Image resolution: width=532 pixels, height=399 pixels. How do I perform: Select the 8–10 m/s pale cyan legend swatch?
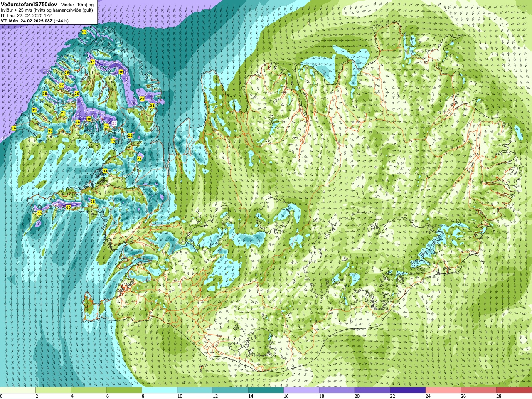point(160,390)
